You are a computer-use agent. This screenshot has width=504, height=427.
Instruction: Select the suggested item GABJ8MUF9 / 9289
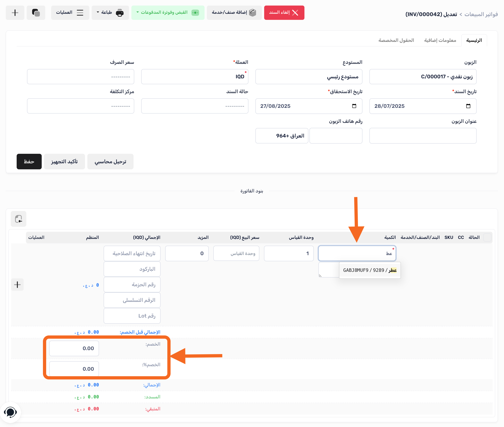[370, 270]
